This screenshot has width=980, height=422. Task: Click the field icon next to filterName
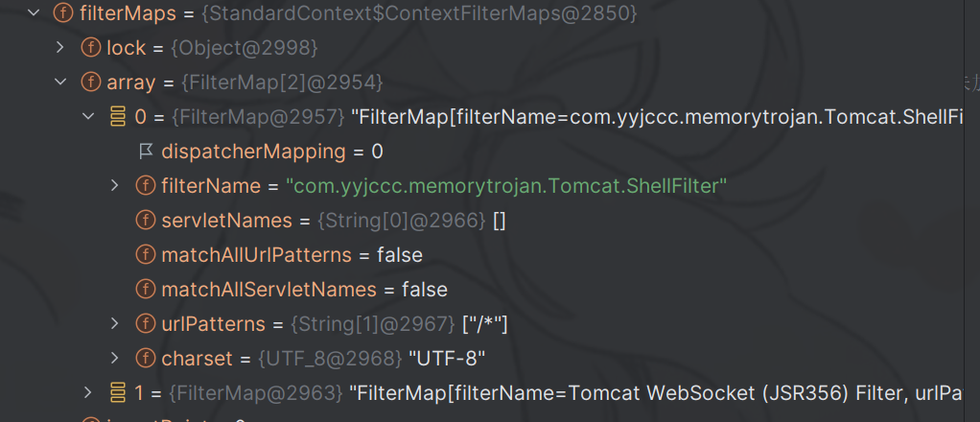[x=146, y=186]
